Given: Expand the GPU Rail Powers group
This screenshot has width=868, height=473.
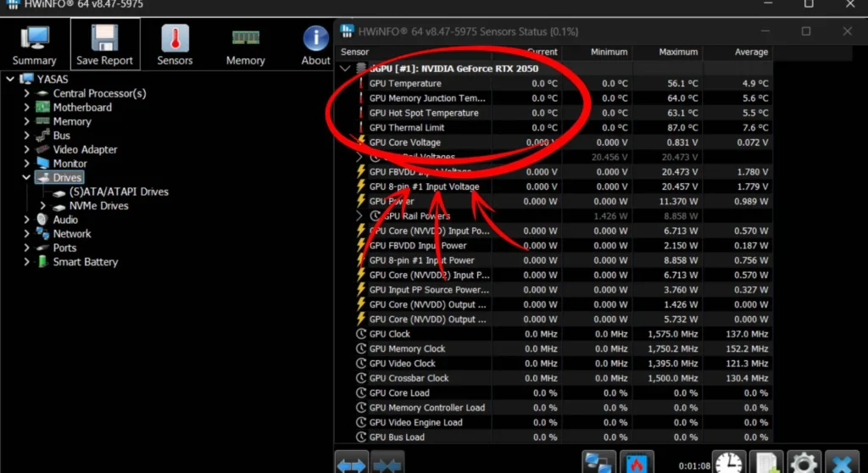Looking at the screenshot, I should tap(359, 216).
